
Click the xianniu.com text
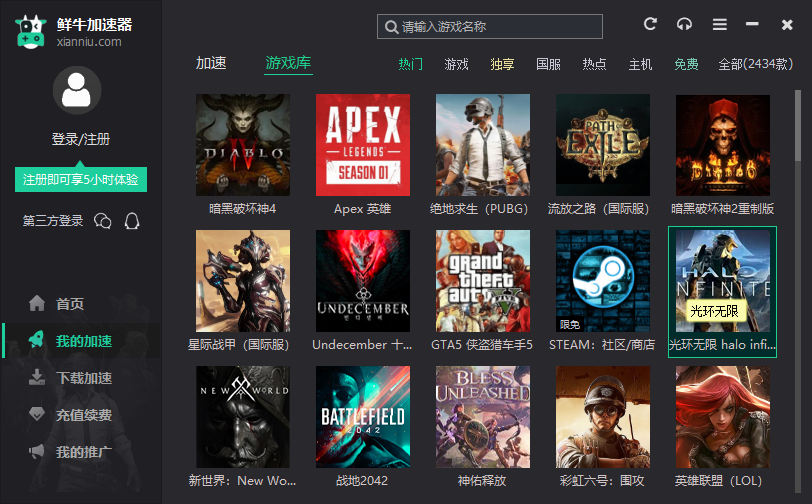pos(89,42)
